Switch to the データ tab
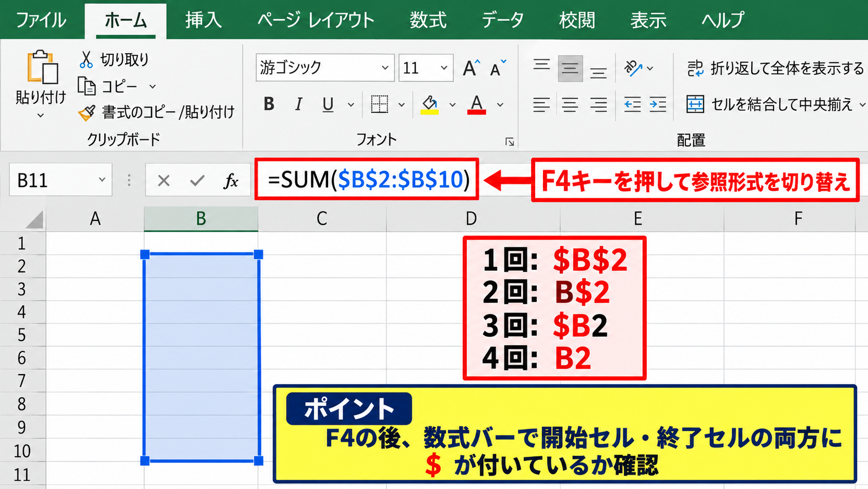This screenshot has height=489, width=868. click(503, 20)
